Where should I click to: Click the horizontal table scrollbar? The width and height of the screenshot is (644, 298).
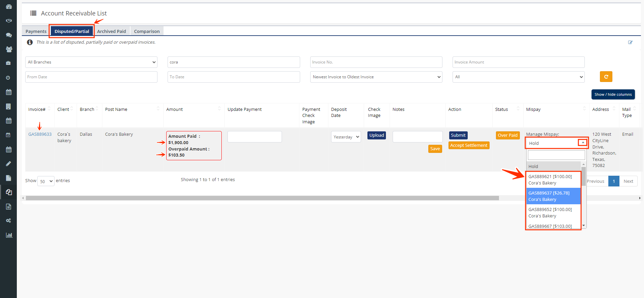pyautogui.click(x=262, y=198)
